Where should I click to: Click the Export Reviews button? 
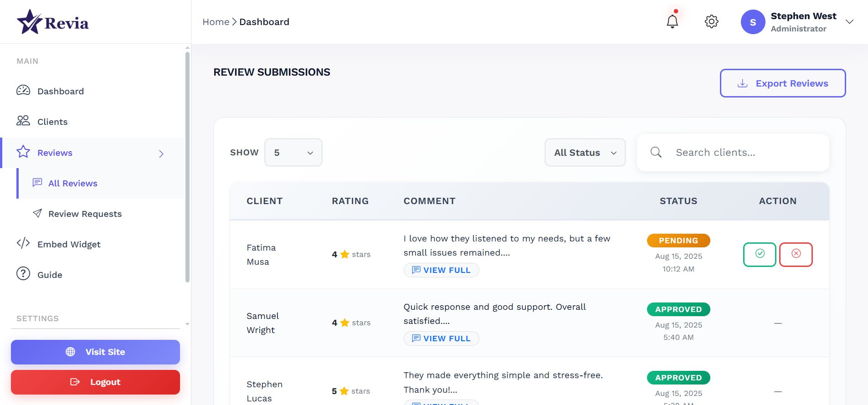tap(782, 83)
